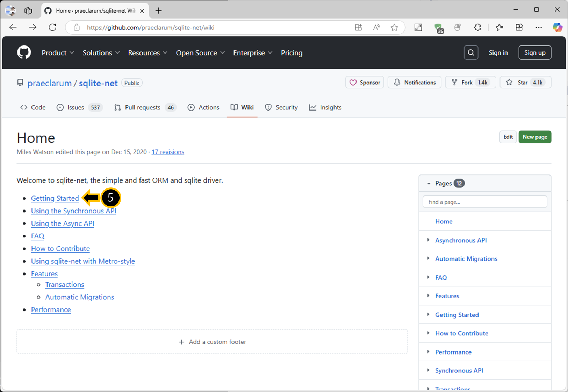Open the Security tab

(281, 107)
